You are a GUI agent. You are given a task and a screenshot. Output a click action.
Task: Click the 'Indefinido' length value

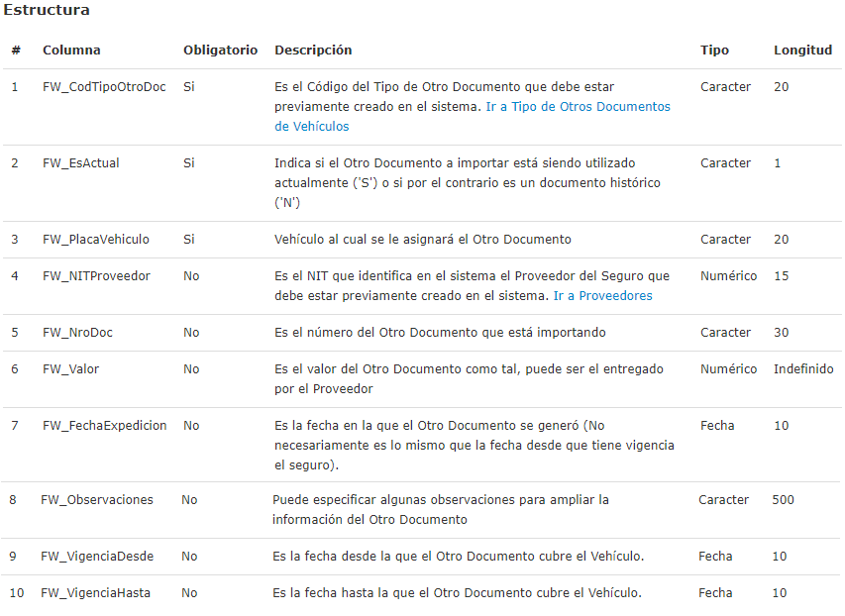803,369
